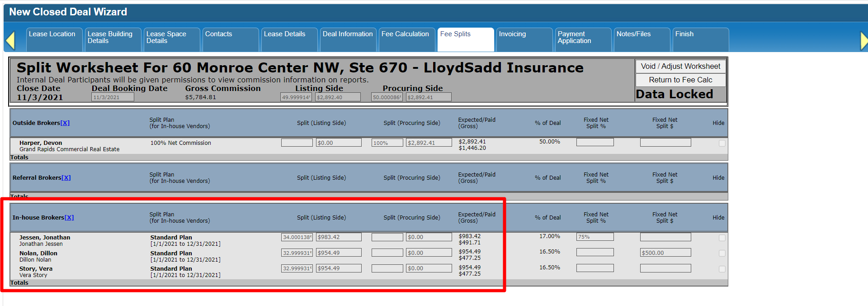Click [X] link beside Outside Brokers
The image size is (868, 306).
click(65, 123)
